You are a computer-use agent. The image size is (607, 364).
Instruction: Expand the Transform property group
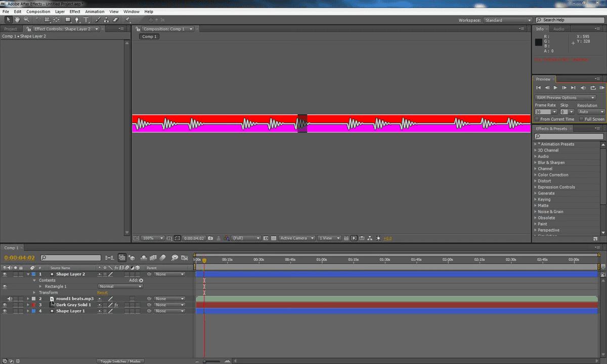(34, 292)
